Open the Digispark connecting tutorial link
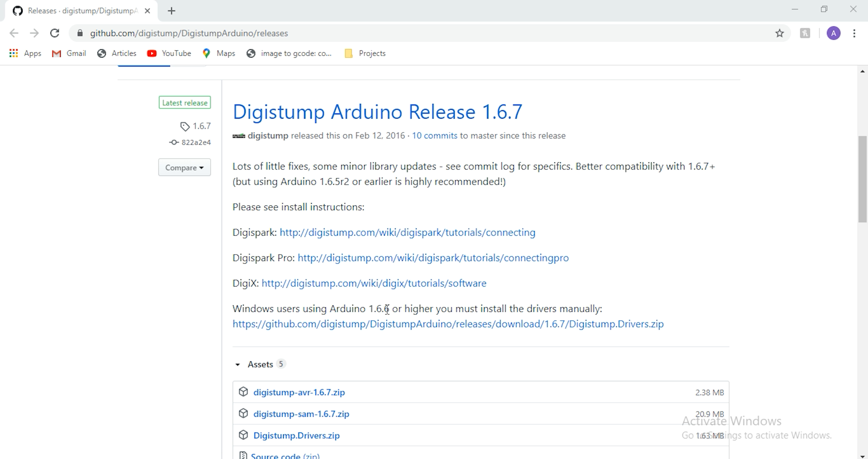 (x=407, y=232)
